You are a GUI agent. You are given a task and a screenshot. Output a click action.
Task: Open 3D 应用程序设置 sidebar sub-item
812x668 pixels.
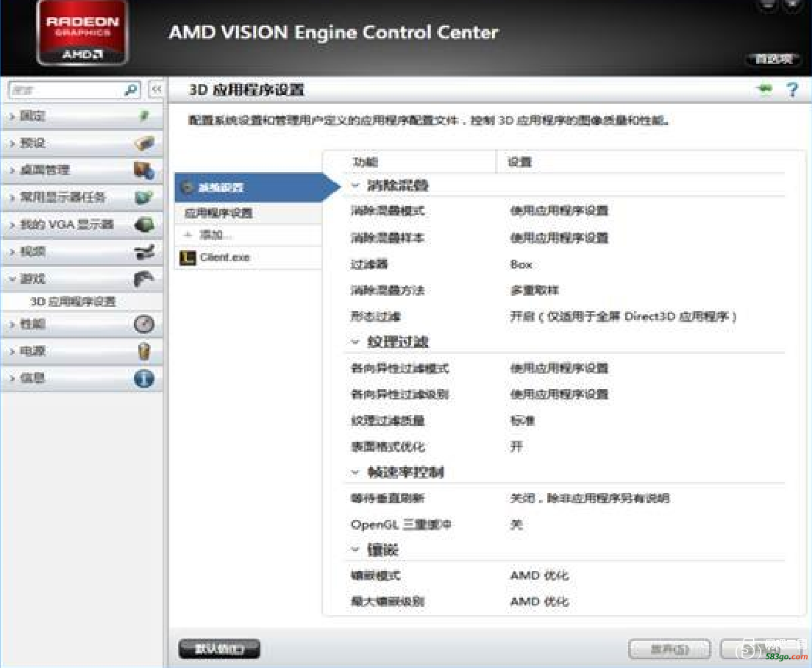73,302
